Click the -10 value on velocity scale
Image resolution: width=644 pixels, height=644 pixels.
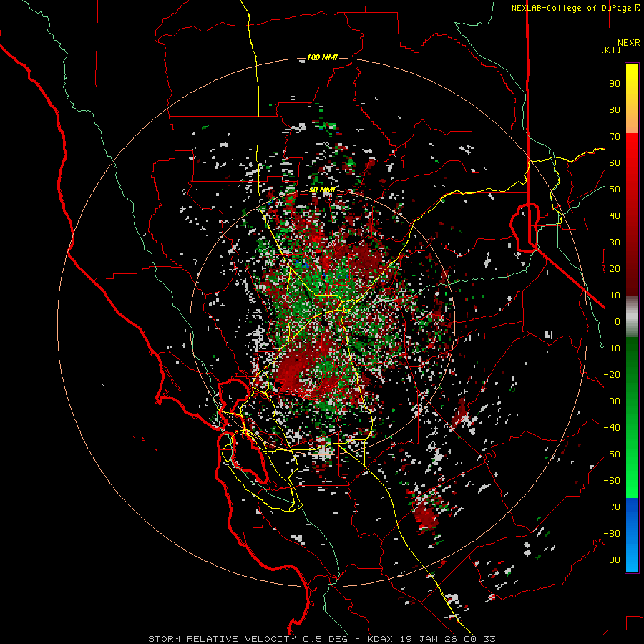coord(612,348)
